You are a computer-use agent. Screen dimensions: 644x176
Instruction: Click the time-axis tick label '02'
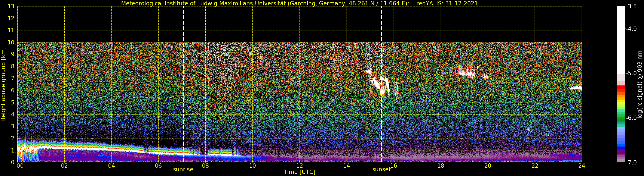pyautogui.click(x=64, y=166)
